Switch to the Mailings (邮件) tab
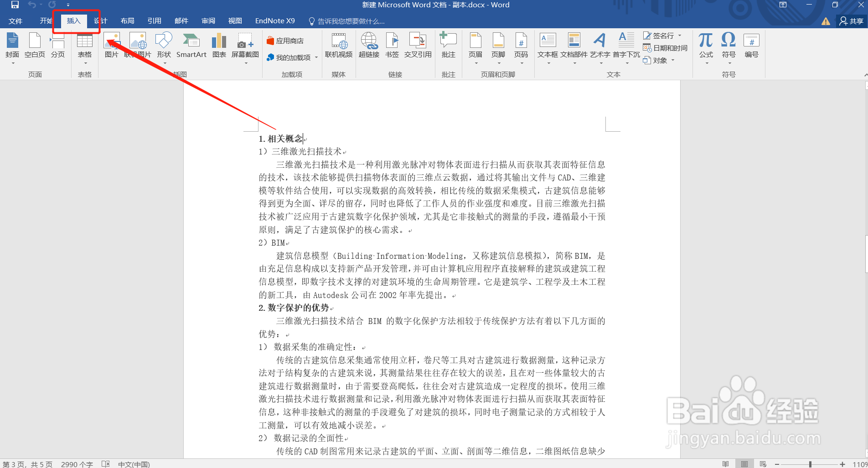Viewport: 868px width, 468px height. coord(181,21)
